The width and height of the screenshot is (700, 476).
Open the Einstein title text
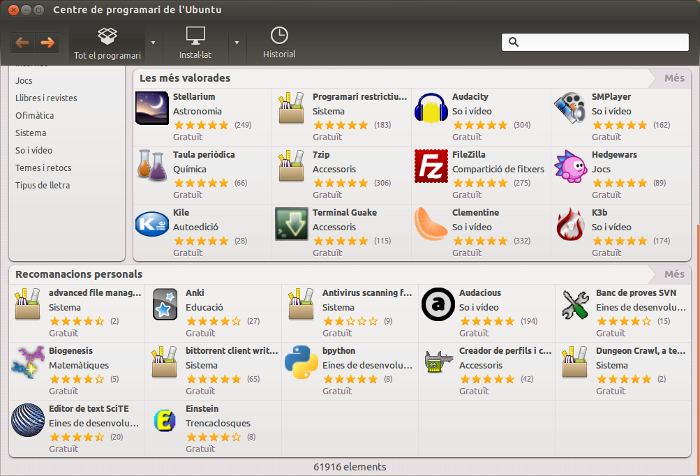pos(202,409)
